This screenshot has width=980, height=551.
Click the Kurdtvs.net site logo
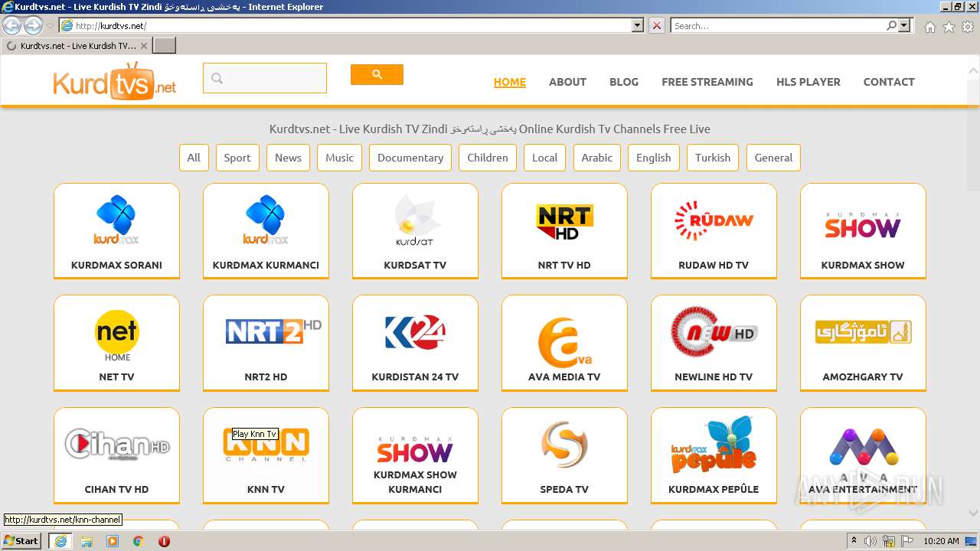click(x=115, y=80)
